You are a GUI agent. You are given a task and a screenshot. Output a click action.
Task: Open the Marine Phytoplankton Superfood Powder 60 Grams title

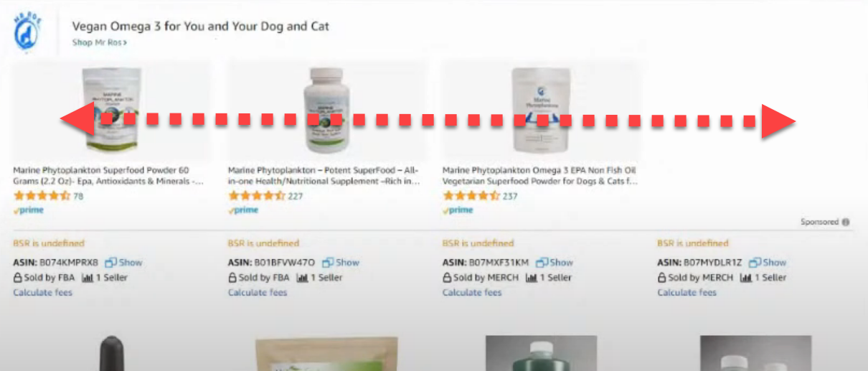pos(108,176)
